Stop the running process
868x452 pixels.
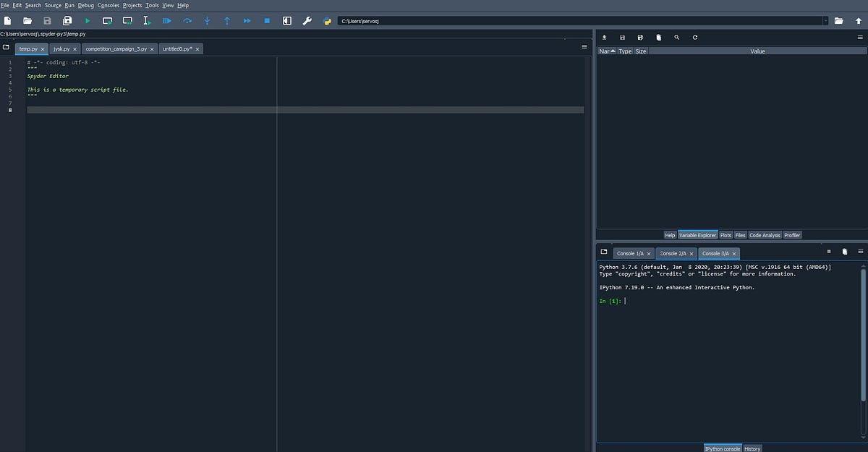pyautogui.click(x=266, y=21)
